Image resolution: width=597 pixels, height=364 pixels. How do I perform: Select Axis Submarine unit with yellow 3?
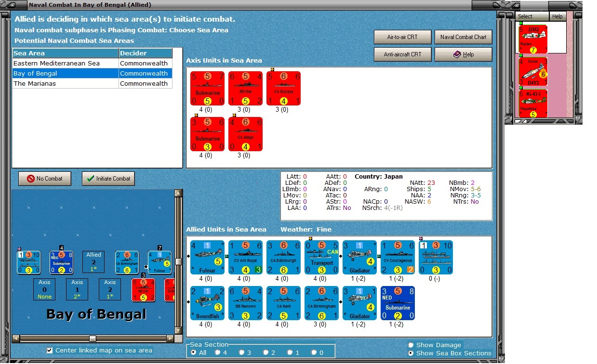(207, 134)
